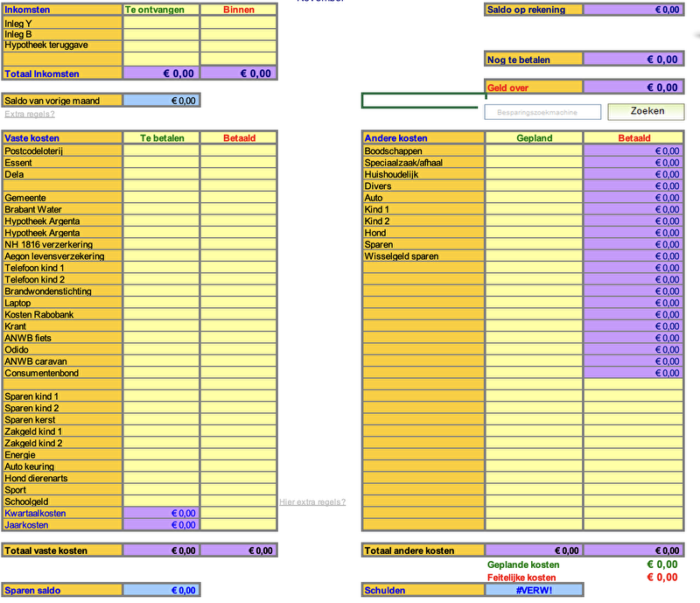
Task: Select the Geld over amount cell
Action: tap(633, 88)
